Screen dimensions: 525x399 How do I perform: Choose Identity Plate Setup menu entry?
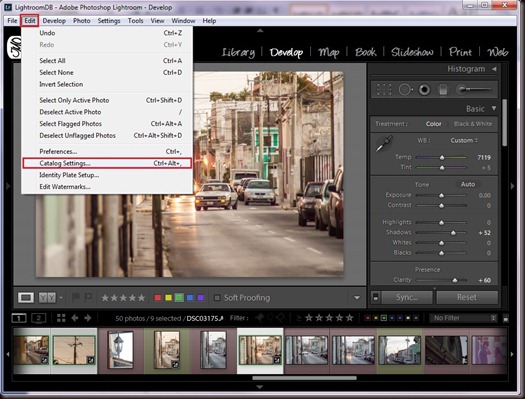tap(107, 175)
